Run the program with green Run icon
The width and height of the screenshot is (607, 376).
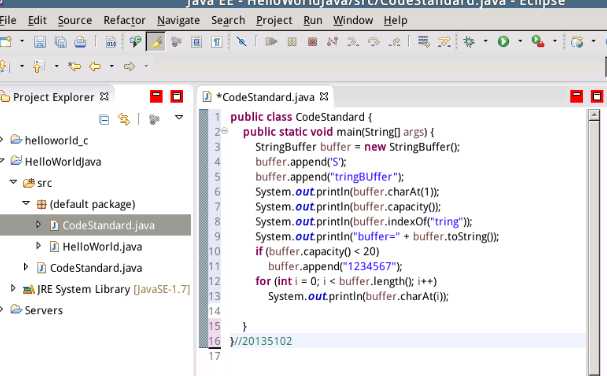(503, 41)
